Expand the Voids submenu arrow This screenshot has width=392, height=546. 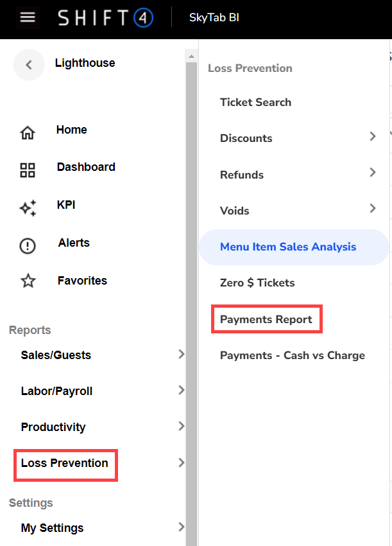pos(373,209)
